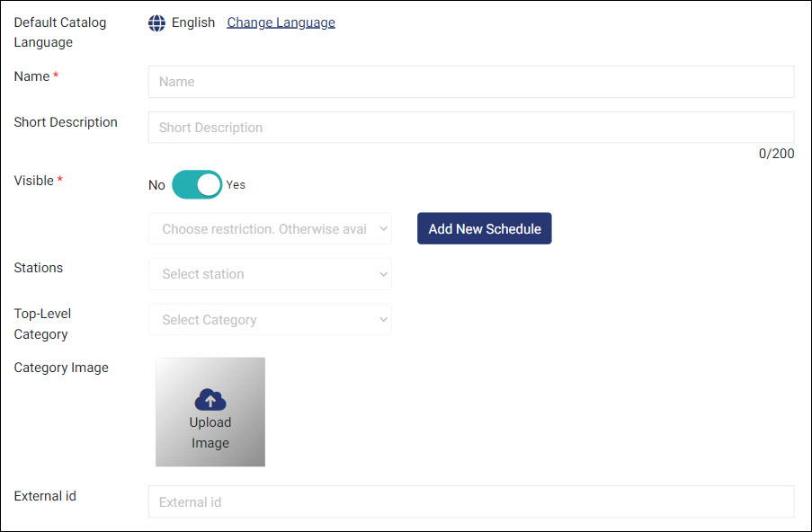
Task: Click the "No" label beside the Visible switch
Action: pyautogui.click(x=156, y=185)
